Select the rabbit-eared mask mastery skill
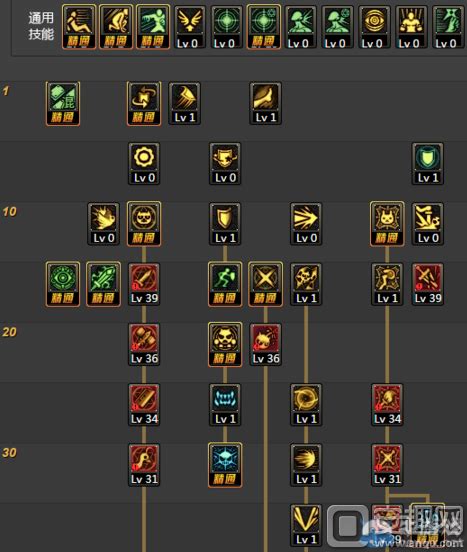Image resolution: width=467 pixels, height=552 pixels. click(387, 224)
